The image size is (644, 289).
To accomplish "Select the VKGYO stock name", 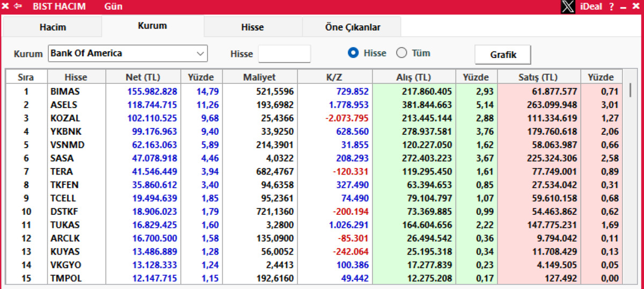I will pyautogui.click(x=65, y=265).
